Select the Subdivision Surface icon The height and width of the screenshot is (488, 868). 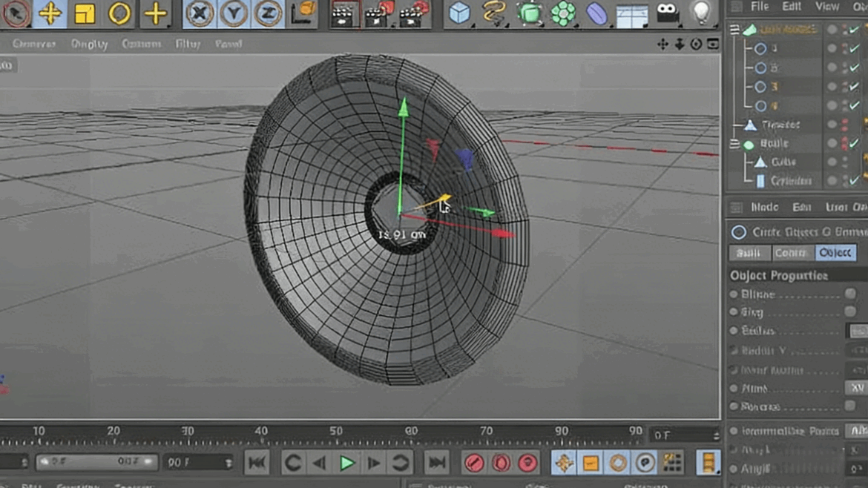pyautogui.click(x=530, y=13)
